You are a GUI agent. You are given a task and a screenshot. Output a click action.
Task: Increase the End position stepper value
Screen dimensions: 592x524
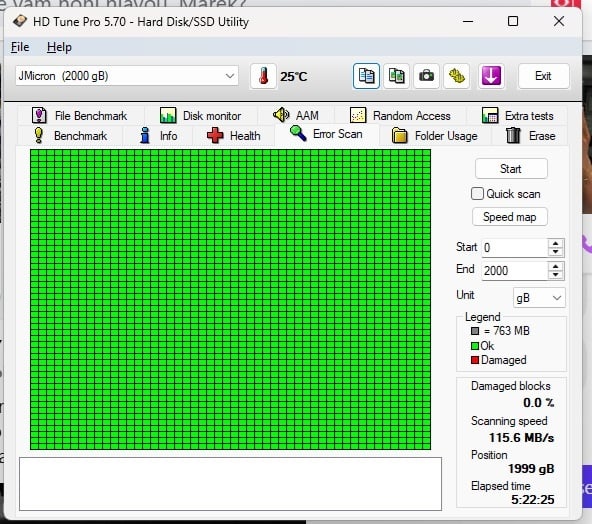click(555, 267)
